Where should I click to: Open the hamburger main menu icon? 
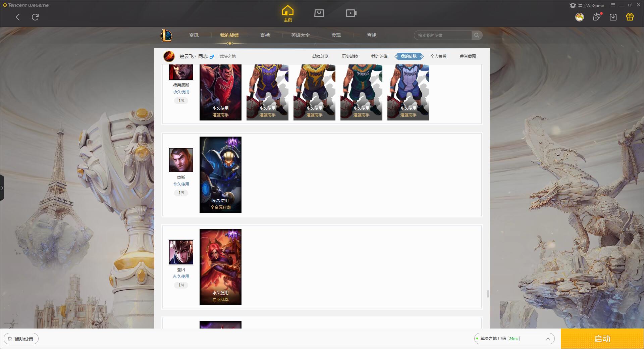[613, 5]
